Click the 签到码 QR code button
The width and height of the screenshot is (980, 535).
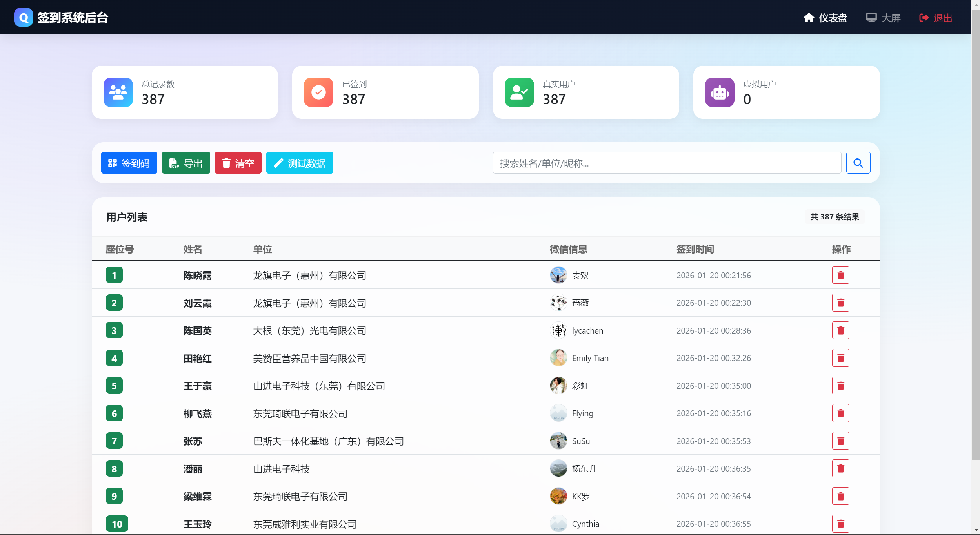coord(129,163)
